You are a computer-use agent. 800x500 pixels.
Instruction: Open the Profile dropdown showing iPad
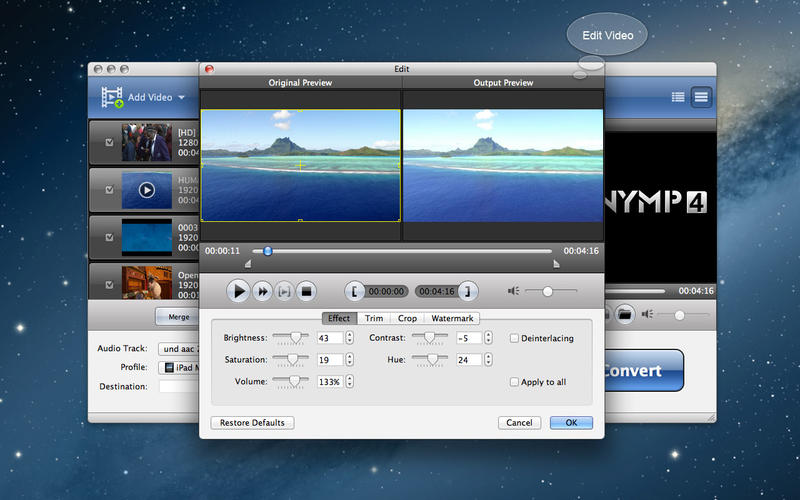(x=180, y=367)
